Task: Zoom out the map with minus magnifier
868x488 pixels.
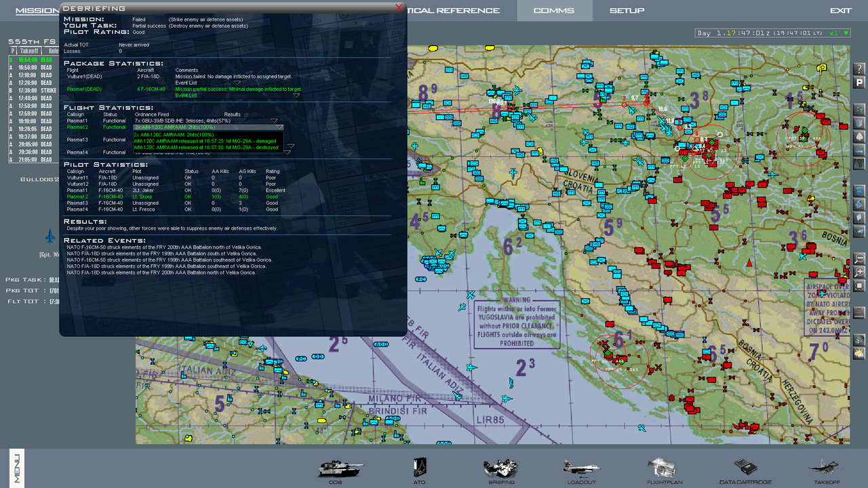Action: tap(859, 259)
